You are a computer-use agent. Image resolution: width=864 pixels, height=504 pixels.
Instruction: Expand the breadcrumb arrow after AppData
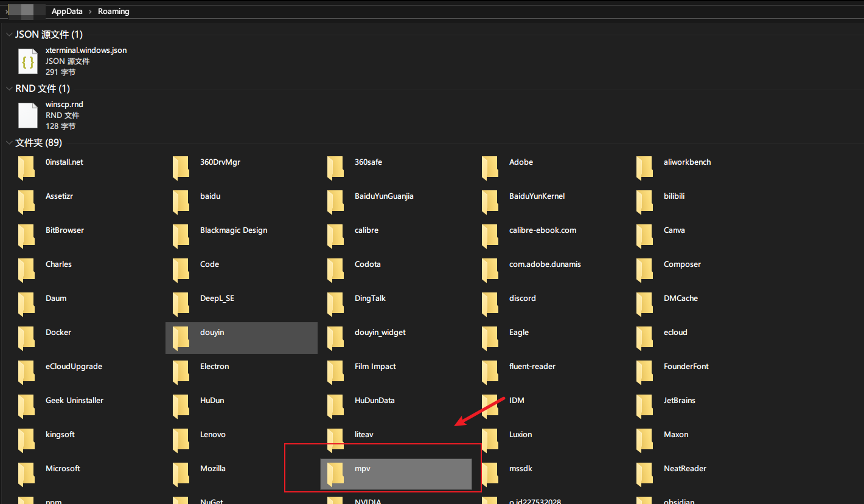coord(90,12)
